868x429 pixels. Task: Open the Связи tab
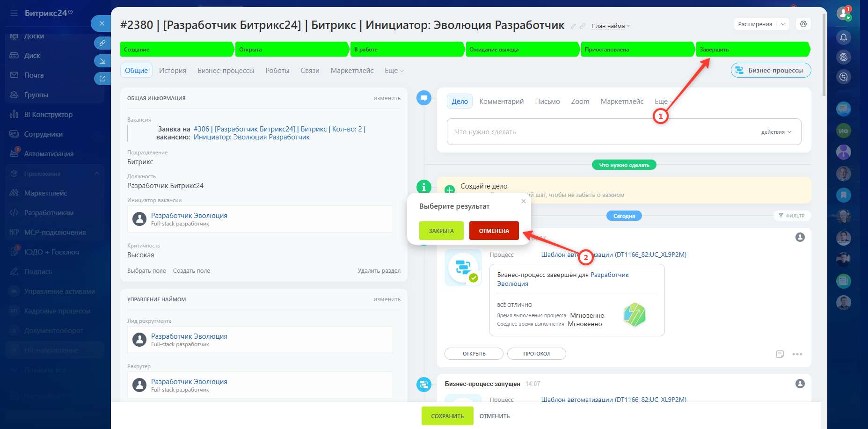click(310, 71)
